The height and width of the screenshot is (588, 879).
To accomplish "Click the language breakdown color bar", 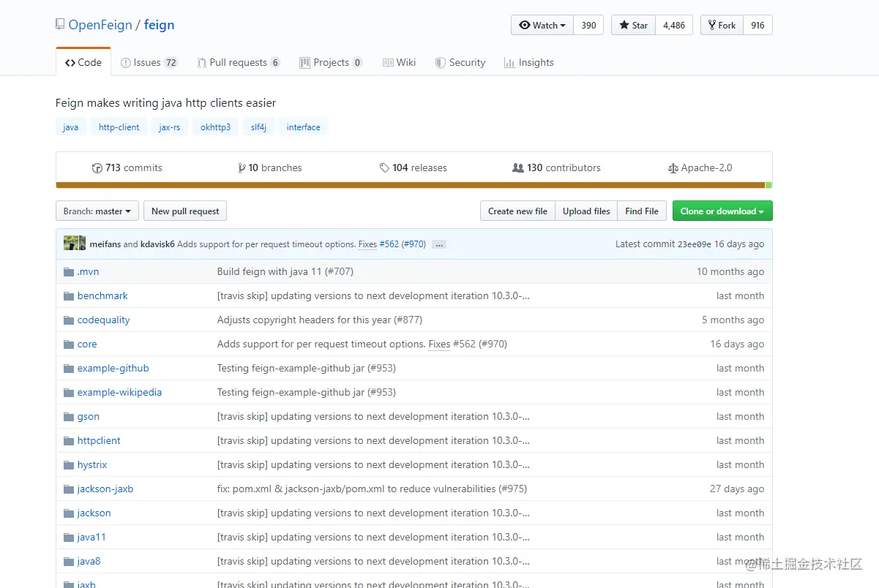I will tap(414, 185).
